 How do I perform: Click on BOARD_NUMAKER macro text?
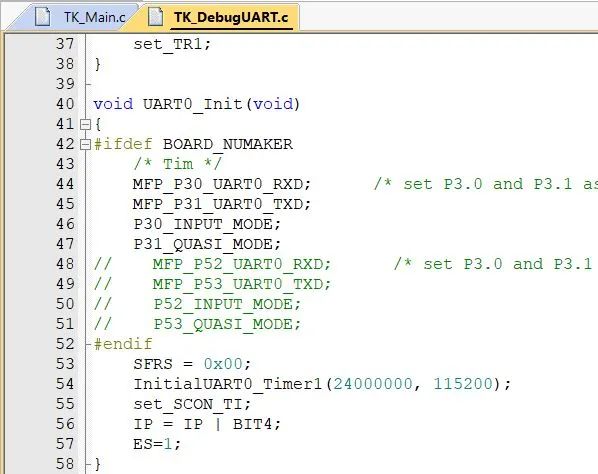pyautogui.click(x=228, y=145)
